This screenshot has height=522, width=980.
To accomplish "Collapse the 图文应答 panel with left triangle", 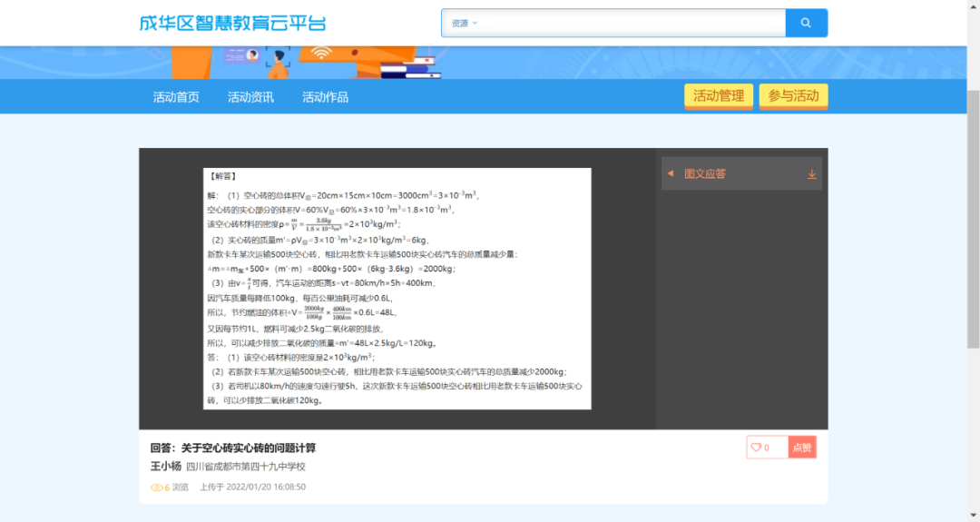I will tap(671, 173).
